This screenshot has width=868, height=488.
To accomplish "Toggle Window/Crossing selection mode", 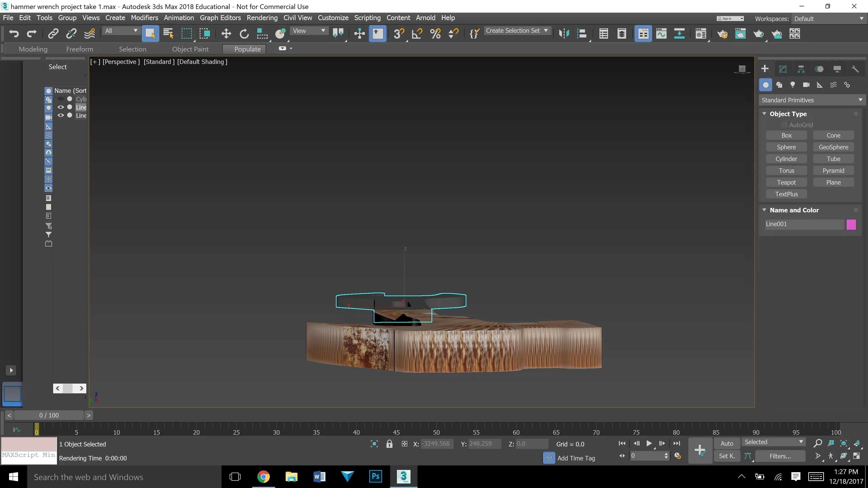I will [205, 33].
